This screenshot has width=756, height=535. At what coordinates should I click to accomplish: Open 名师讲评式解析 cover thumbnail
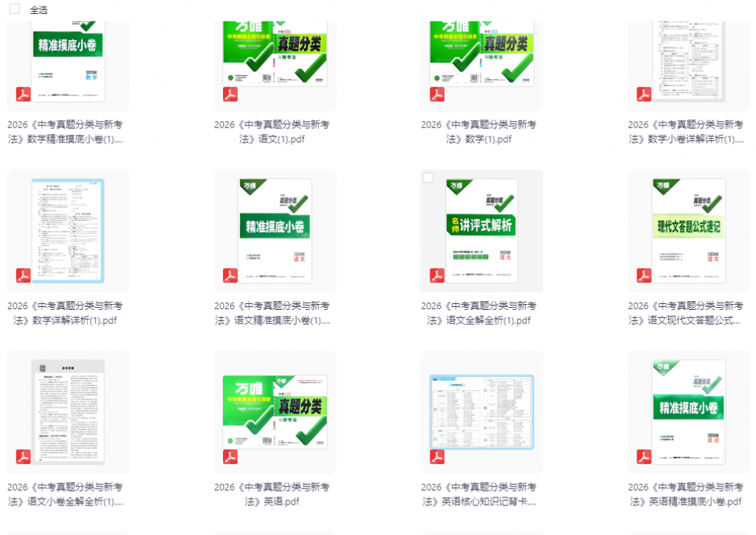click(481, 231)
